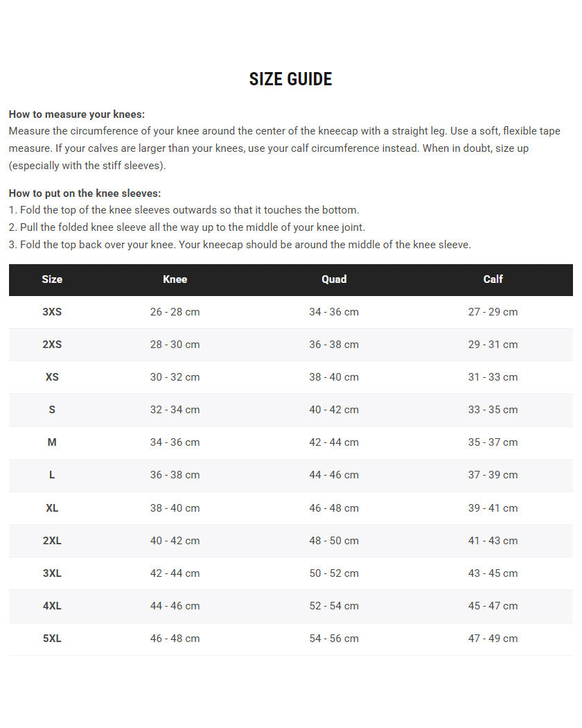The height and width of the screenshot is (728, 582).
Task: Click the 32 - 34 cm knee value
Action: [175, 410]
